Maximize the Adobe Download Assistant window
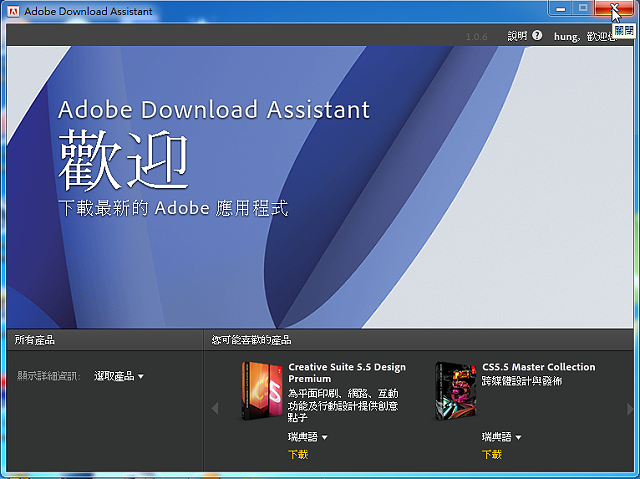Image resolution: width=640 pixels, height=479 pixels. (x=583, y=8)
